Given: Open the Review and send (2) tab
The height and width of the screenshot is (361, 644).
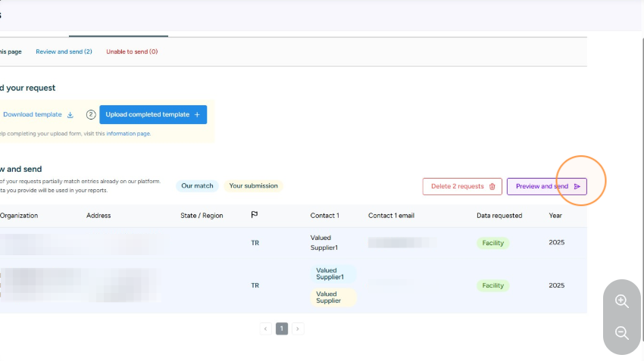Looking at the screenshot, I should (x=64, y=51).
